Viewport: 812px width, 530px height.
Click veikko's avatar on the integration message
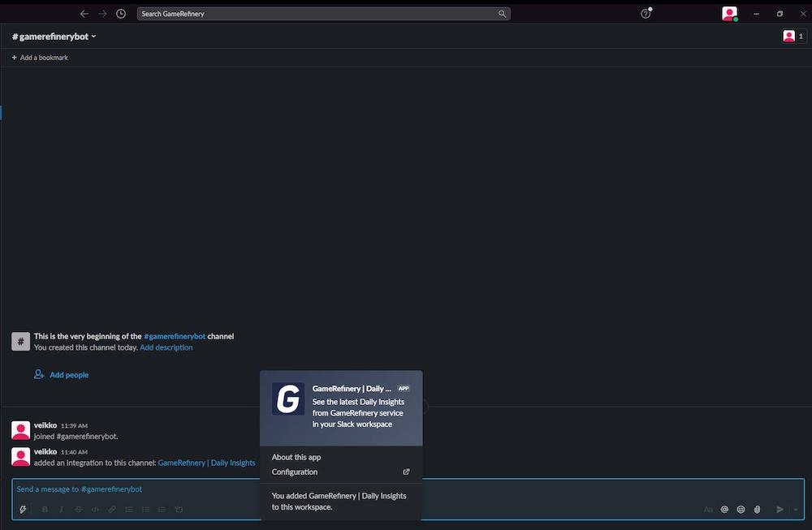21,456
